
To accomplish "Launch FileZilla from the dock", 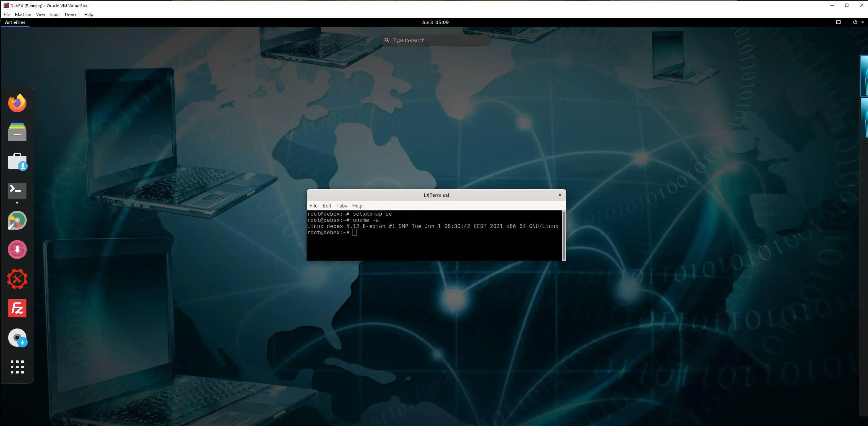I will click(x=17, y=308).
